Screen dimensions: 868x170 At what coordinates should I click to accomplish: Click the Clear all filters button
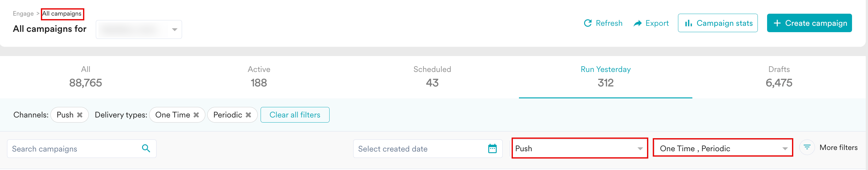pos(295,115)
